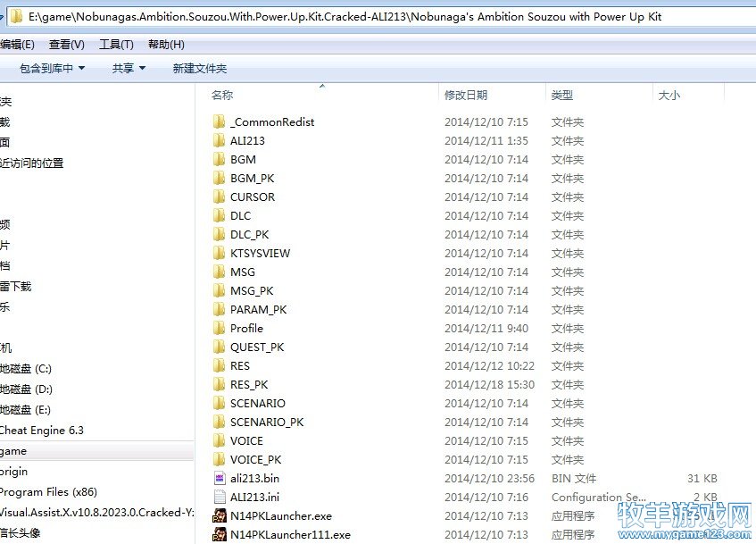
Task: Select the RES_PK folder icon
Action: tap(219, 384)
